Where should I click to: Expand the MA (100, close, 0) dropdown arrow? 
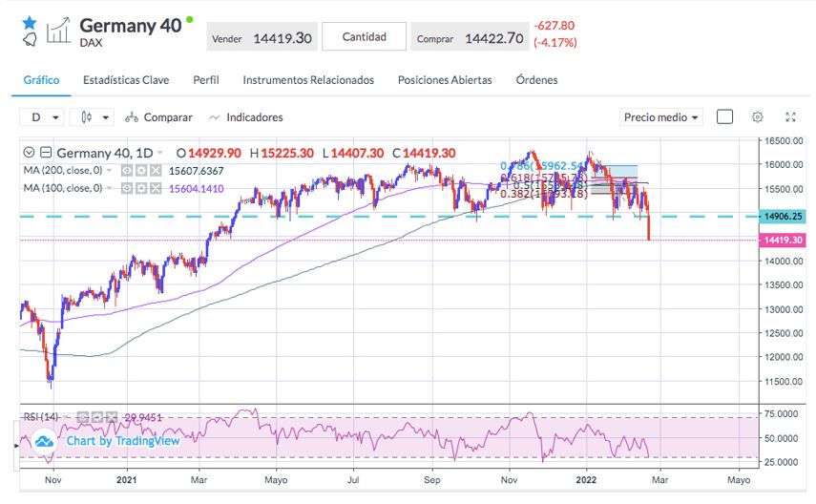tap(110, 188)
